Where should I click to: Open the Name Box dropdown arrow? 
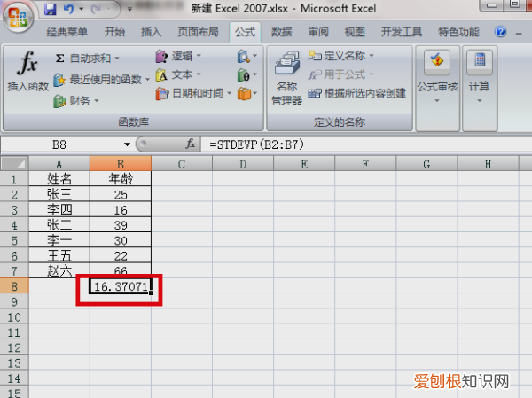point(127,144)
